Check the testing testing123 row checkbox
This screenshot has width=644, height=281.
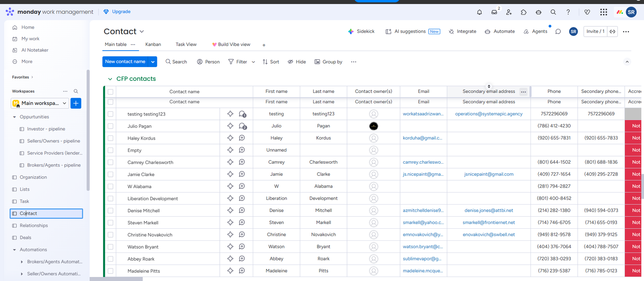(110, 114)
